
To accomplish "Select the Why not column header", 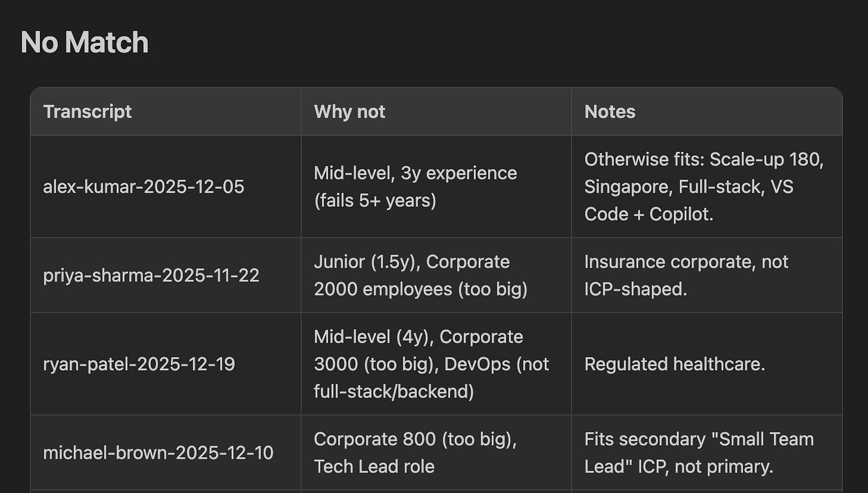I will tap(436, 111).
